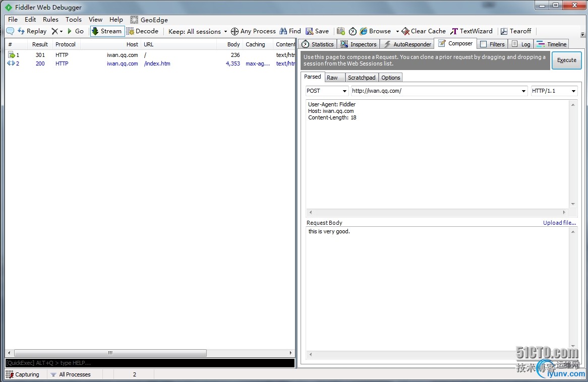Image resolution: width=588 pixels, height=382 pixels.
Task: Switch to the AutoResponder tab
Action: [x=407, y=44]
